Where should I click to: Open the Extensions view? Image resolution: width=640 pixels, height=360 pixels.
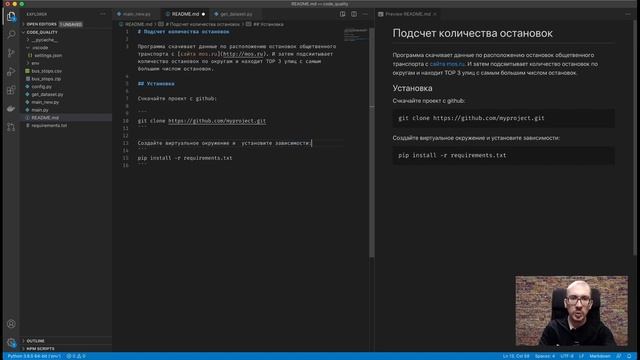click(11, 90)
